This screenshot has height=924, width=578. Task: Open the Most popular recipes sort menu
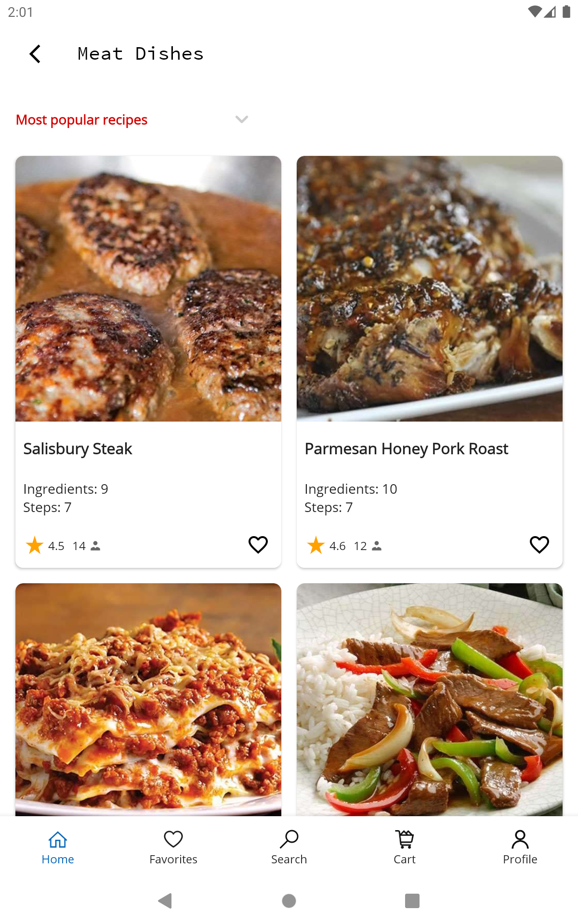(82, 120)
